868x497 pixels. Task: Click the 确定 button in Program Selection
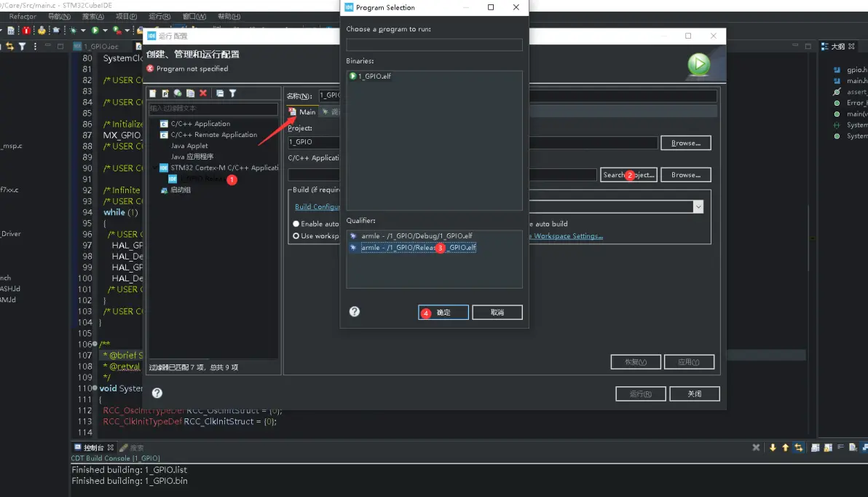coord(443,313)
